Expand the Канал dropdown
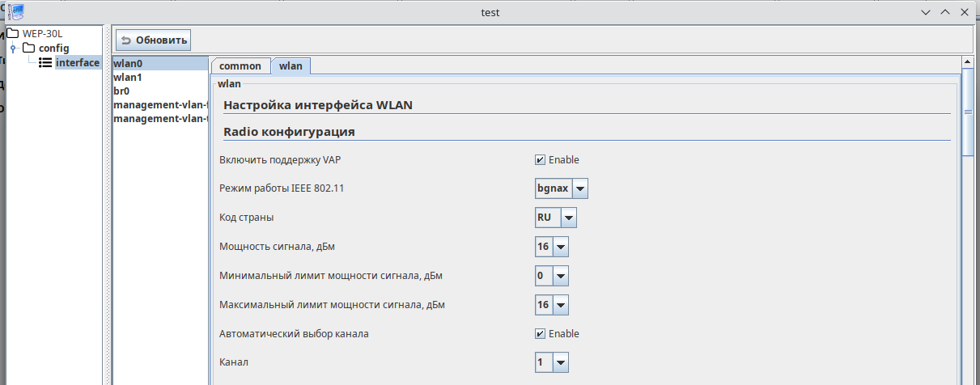The height and width of the screenshot is (385, 980). pyautogui.click(x=560, y=362)
